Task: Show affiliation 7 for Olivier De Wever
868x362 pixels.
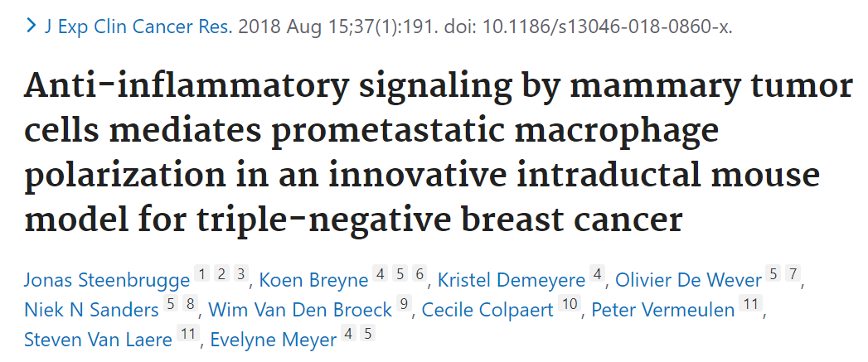Action: pos(793,275)
